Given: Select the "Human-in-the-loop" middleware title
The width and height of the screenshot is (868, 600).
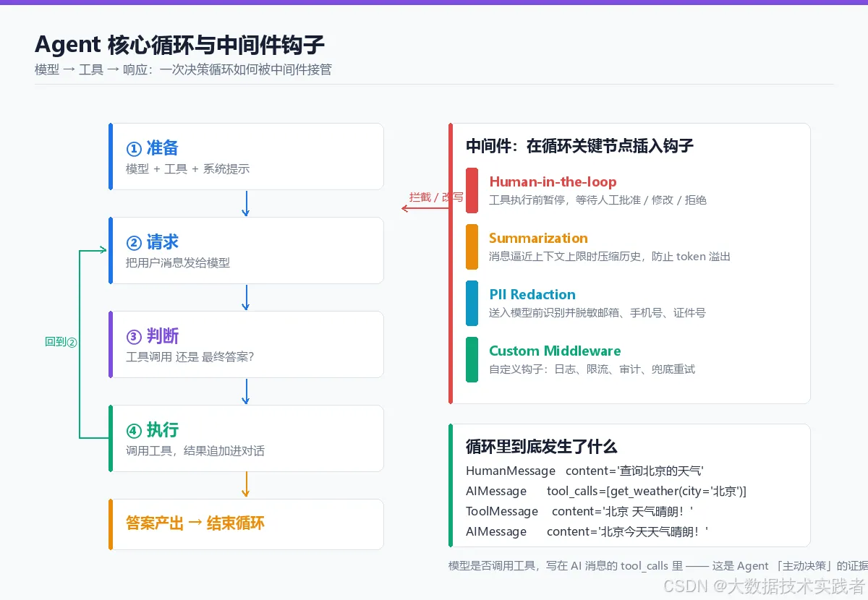Looking at the screenshot, I should (x=553, y=182).
